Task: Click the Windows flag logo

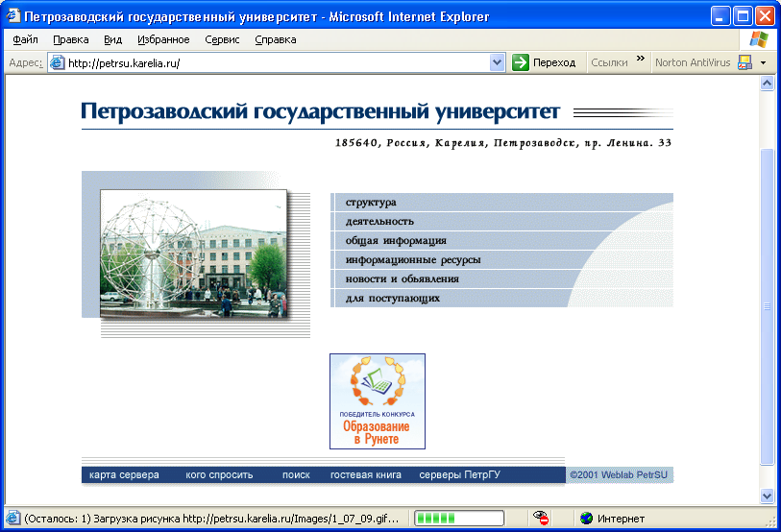Action: point(759,39)
